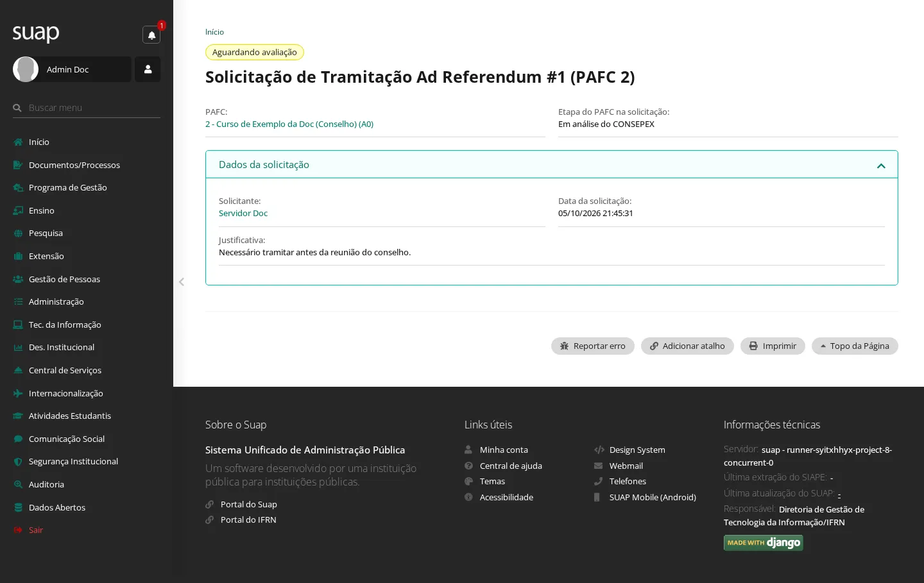
Task: Click the Adicionar atalho button
Action: [687, 346]
